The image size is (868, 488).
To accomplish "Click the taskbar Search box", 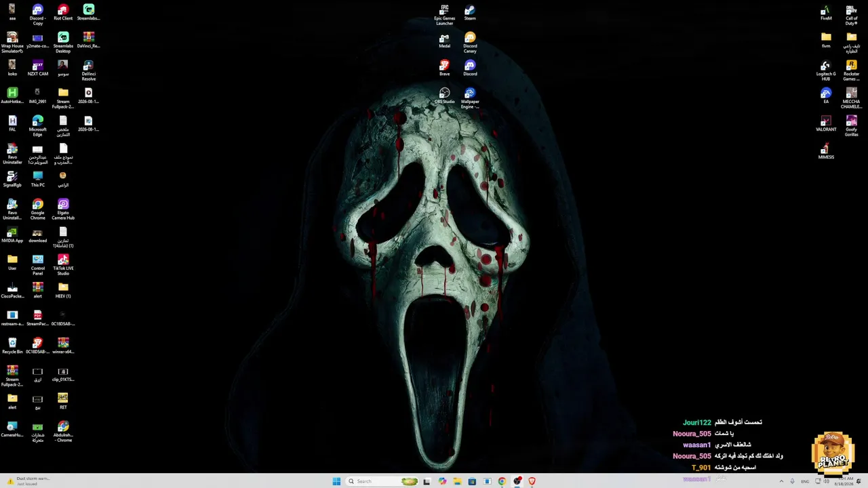I will point(382,481).
